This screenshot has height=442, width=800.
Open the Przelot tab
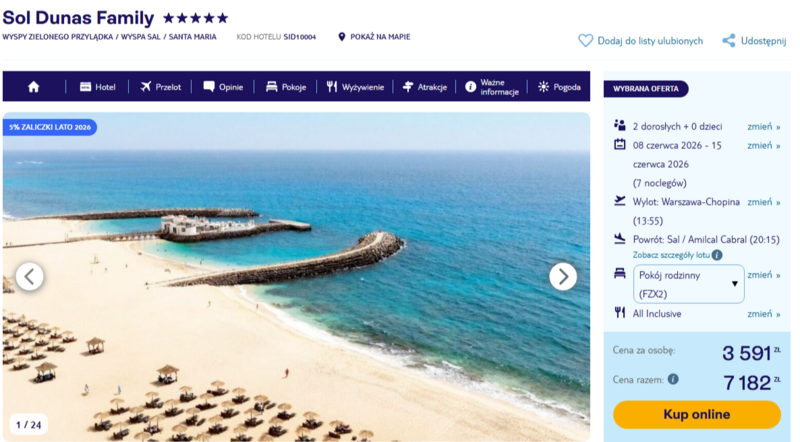(160, 87)
